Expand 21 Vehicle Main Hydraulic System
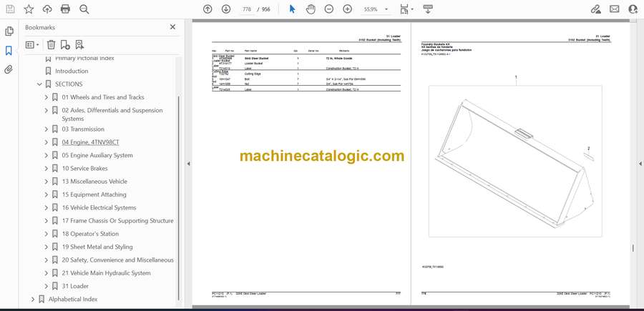644x311 pixels. pos(46,273)
